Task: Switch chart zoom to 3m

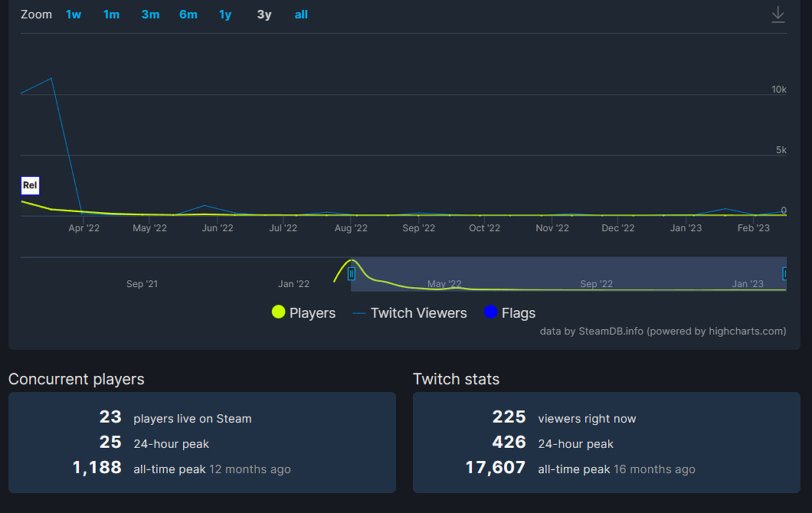Action: [150, 15]
